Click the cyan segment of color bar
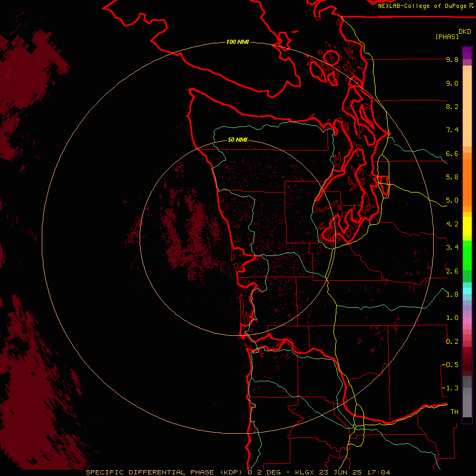 [x=467, y=291]
